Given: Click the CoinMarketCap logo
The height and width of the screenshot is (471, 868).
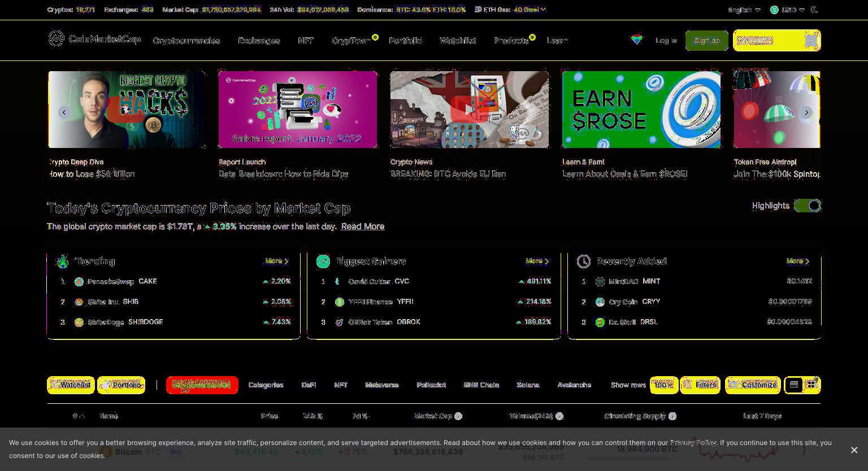Looking at the screenshot, I should click(94, 38).
